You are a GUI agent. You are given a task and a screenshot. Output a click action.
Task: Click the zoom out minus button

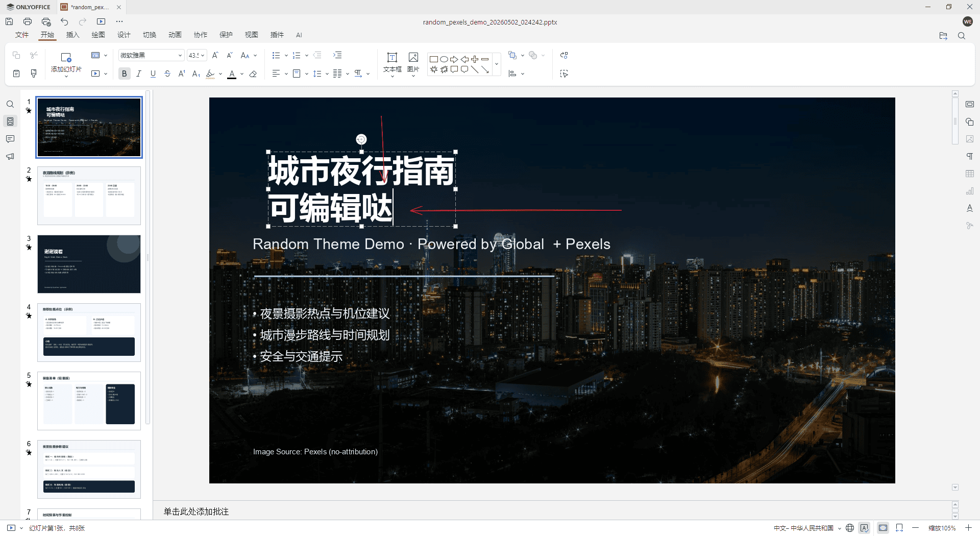[x=916, y=528]
